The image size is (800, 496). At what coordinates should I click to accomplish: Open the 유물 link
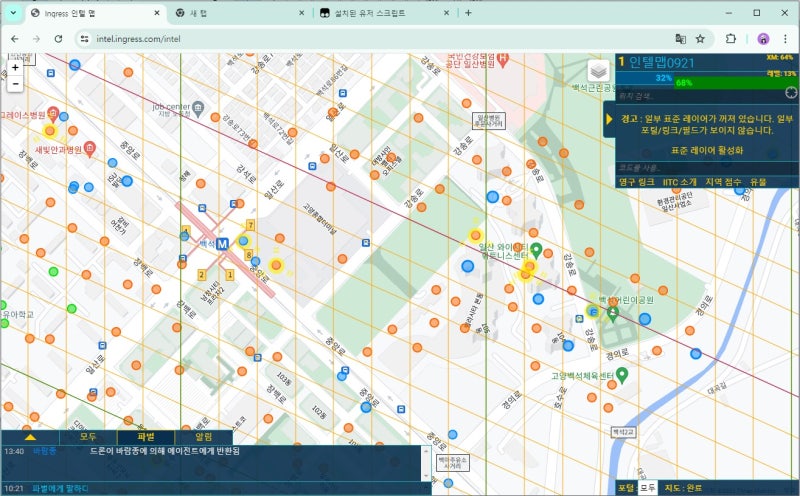(x=758, y=182)
